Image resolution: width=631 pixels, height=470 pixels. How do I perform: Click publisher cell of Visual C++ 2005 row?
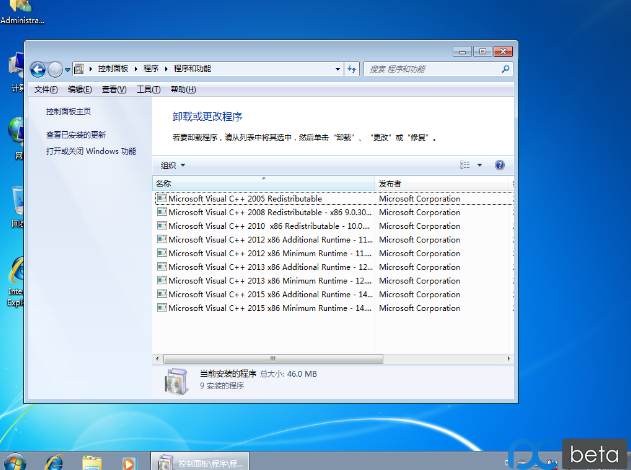pos(420,199)
